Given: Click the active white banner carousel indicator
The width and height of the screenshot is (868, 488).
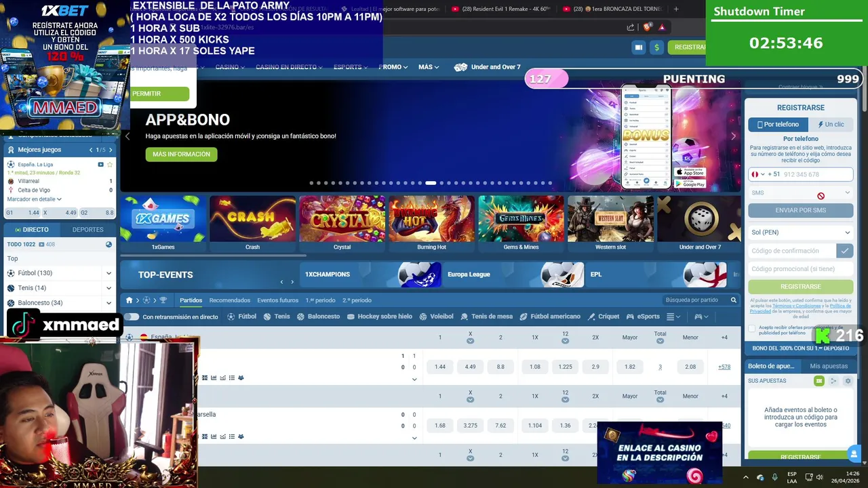Looking at the screenshot, I should [431, 183].
